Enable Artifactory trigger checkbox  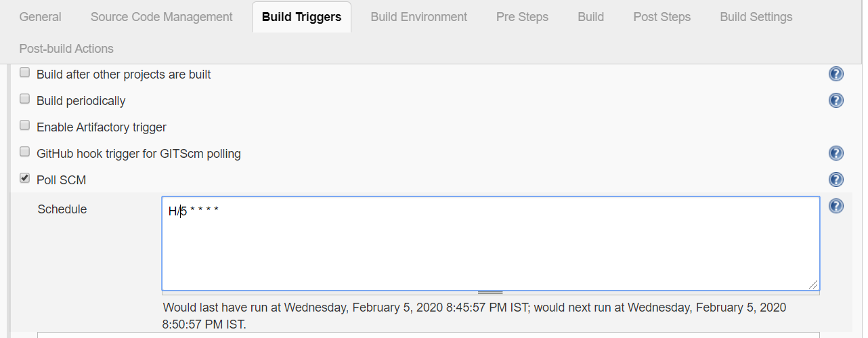(x=25, y=125)
